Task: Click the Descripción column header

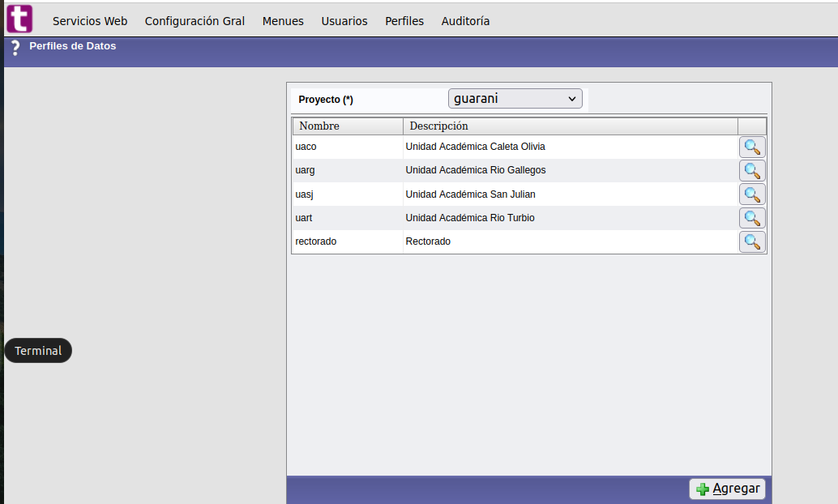Action: tap(438, 126)
